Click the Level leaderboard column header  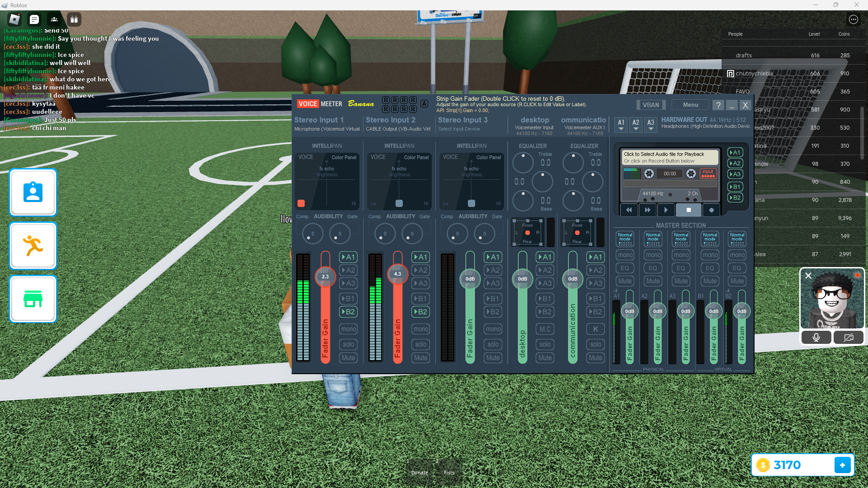click(x=814, y=34)
